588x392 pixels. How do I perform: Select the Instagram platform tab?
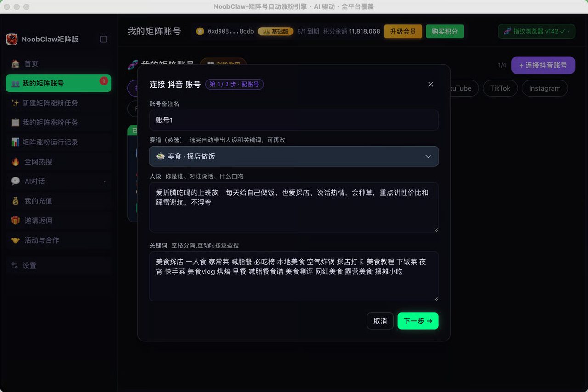click(545, 88)
